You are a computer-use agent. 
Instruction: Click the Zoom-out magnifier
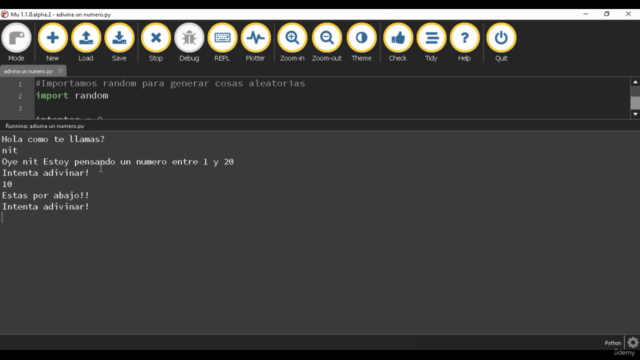click(327, 42)
